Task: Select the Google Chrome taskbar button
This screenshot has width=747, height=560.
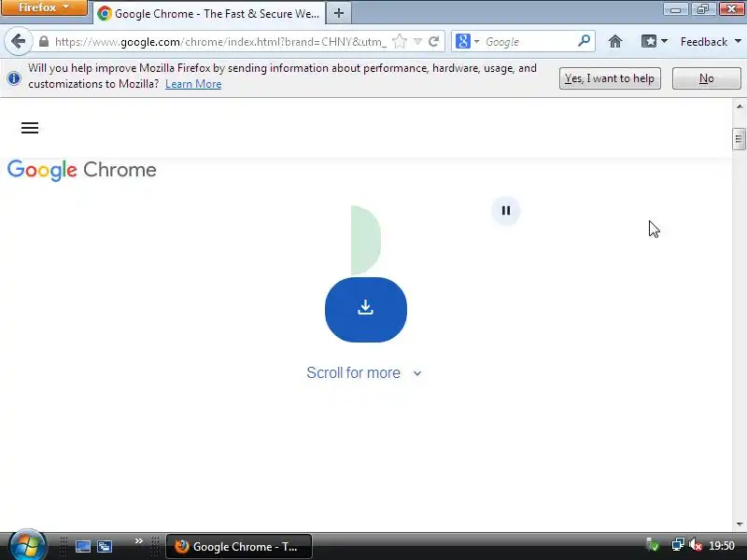Action: click(x=239, y=547)
